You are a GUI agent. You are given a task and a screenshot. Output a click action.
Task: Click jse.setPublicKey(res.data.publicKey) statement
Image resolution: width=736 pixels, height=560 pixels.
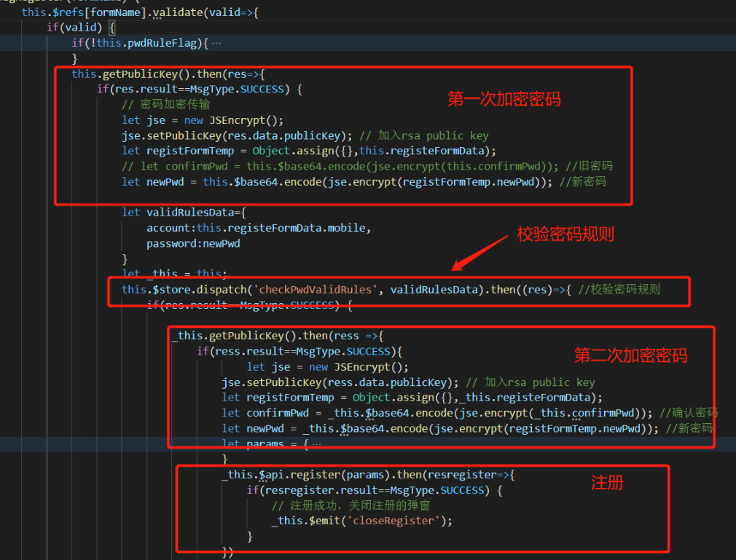pos(237,135)
